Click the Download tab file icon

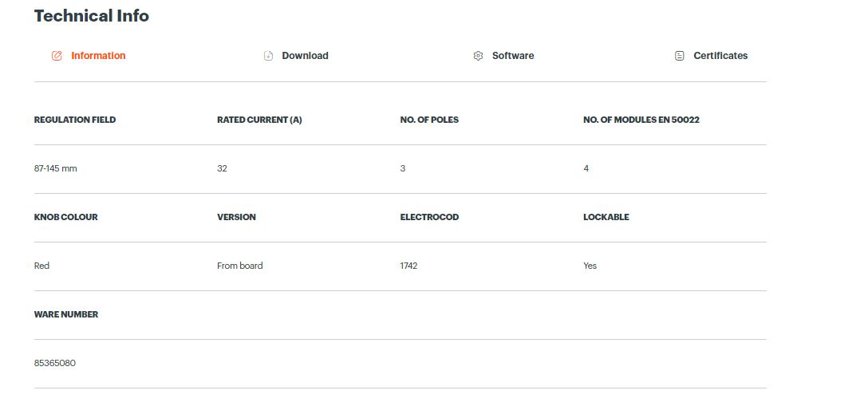click(x=269, y=56)
